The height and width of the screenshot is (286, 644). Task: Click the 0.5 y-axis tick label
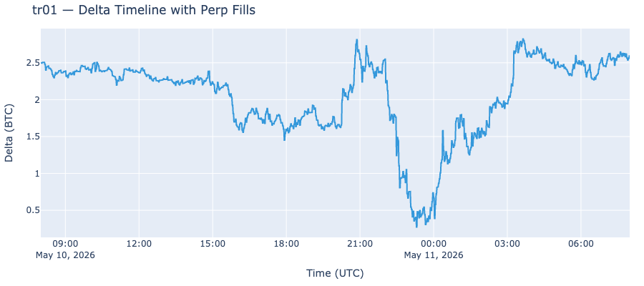31,210
